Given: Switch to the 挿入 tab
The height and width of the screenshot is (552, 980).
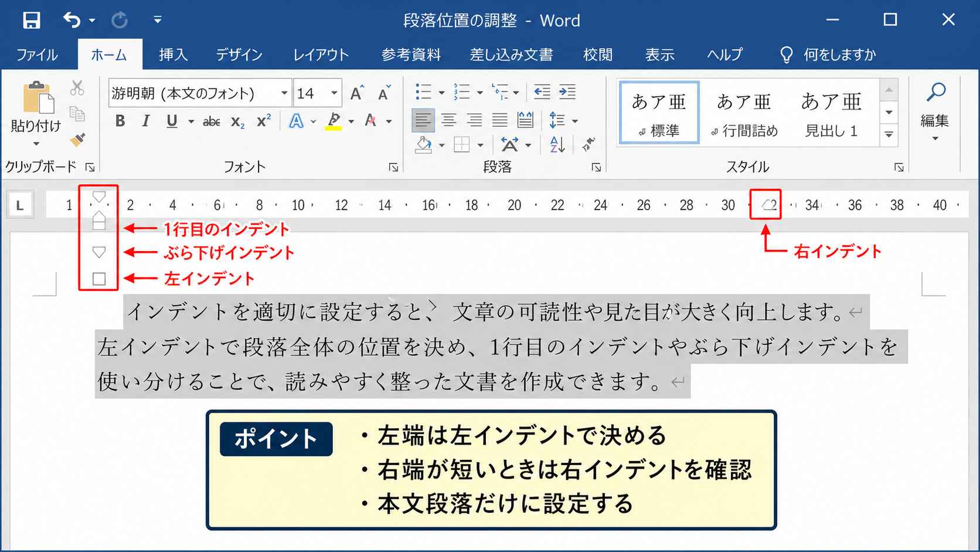Looking at the screenshot, I should tap(173, 55).
